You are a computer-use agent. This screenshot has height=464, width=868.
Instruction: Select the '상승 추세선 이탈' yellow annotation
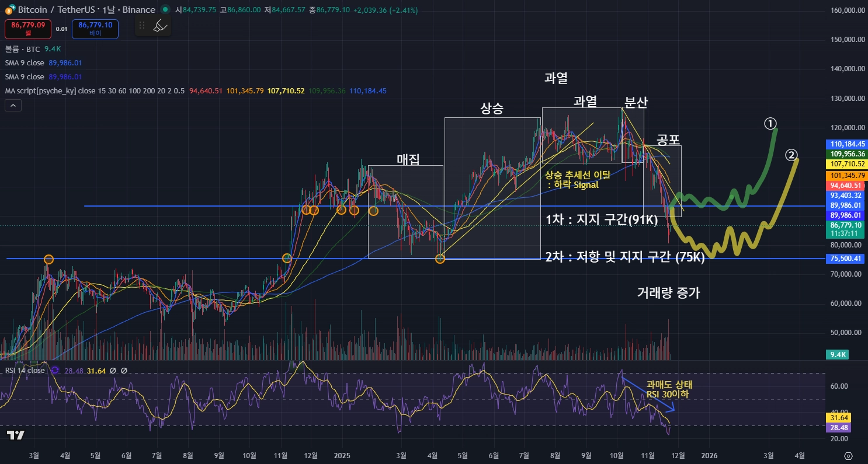point(577,174)
